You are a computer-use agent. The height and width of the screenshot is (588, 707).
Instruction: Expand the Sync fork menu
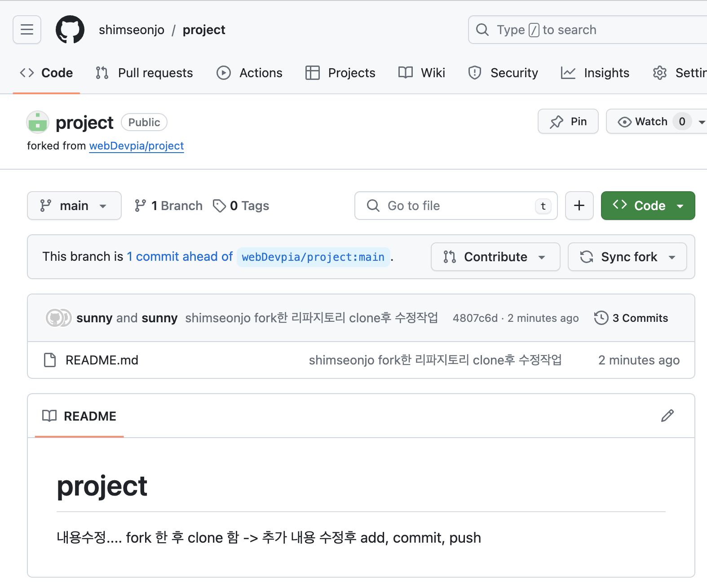(627, 257)
